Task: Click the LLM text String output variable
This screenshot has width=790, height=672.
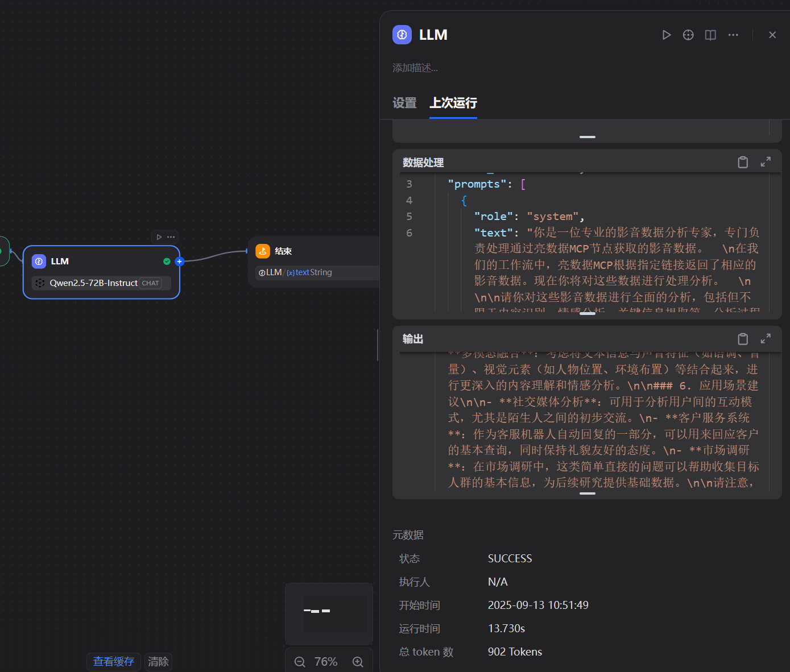Action: (317, 273)
